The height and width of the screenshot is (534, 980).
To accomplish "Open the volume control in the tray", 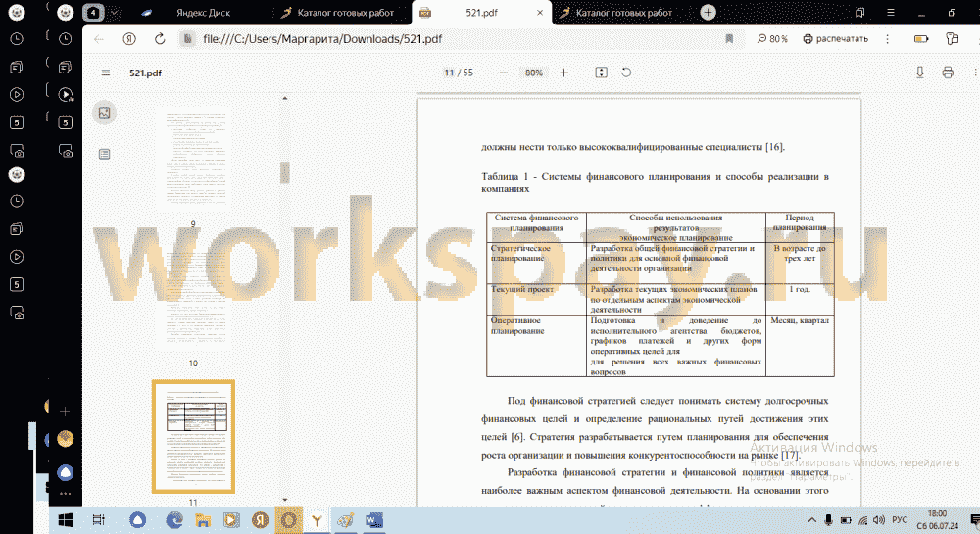I will tap(879, 519).
